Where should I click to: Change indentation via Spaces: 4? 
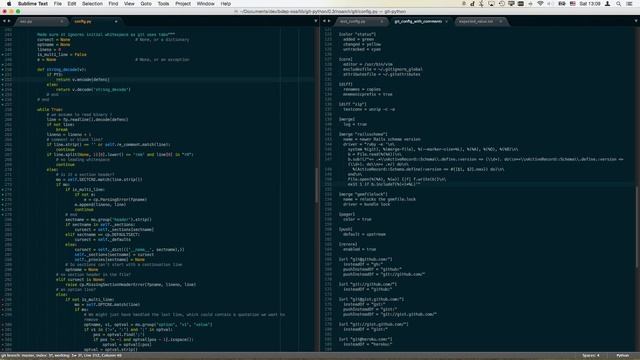(591, 356)
